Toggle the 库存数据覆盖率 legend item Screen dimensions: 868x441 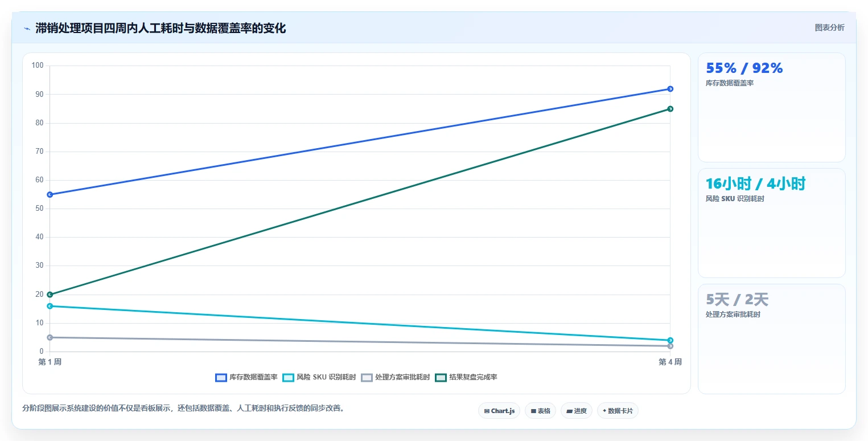point(246,377)
